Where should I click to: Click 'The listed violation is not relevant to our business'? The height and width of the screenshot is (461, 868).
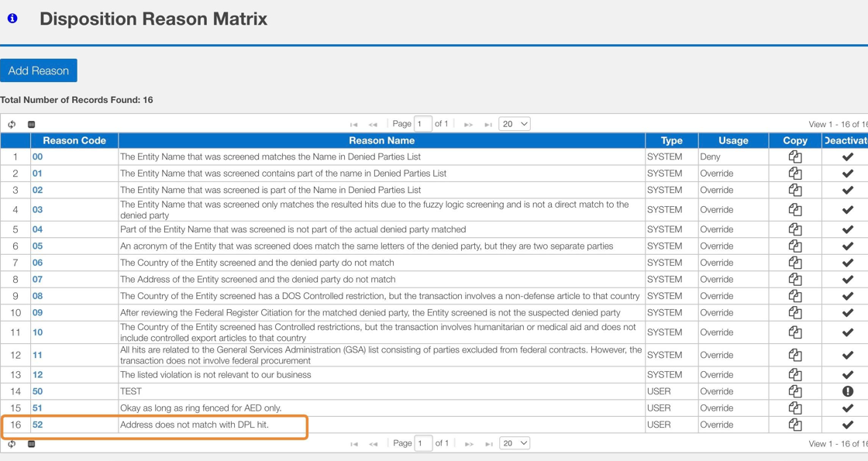pos(215,375)
